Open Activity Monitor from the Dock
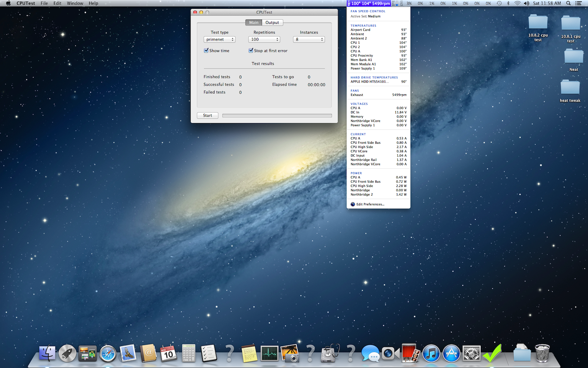 tap(269, 353)
